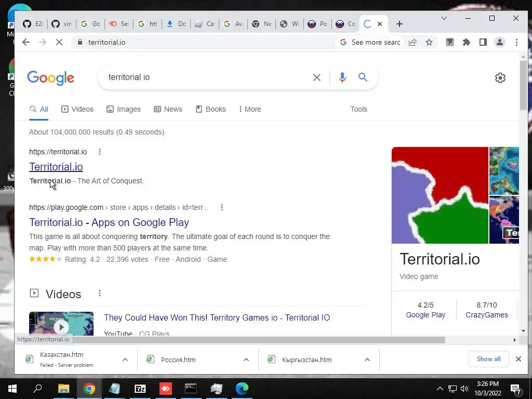Start voice search with microphone

pos(342,77)
